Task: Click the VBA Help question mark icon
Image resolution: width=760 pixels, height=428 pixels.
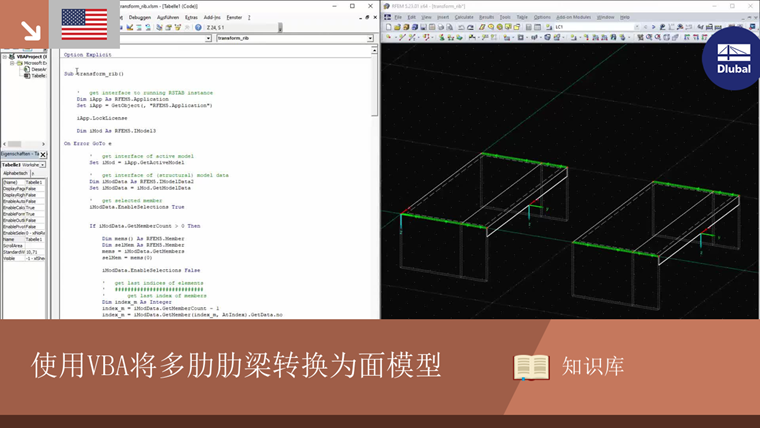Action: (198, 28)
